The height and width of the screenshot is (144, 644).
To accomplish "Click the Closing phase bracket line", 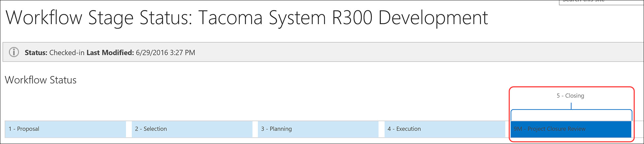I will click(x=571, y=110).
